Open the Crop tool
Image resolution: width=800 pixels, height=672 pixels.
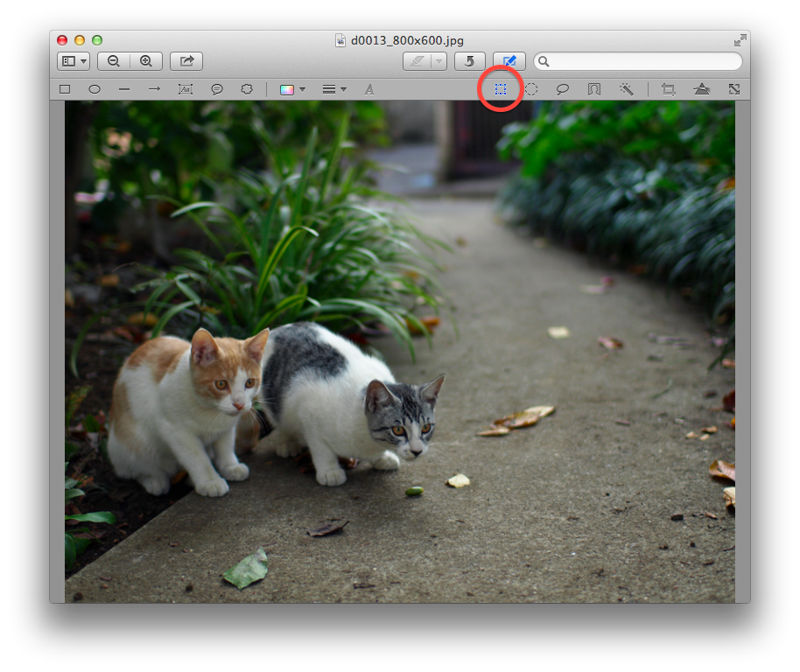click(x=668, y=88)
